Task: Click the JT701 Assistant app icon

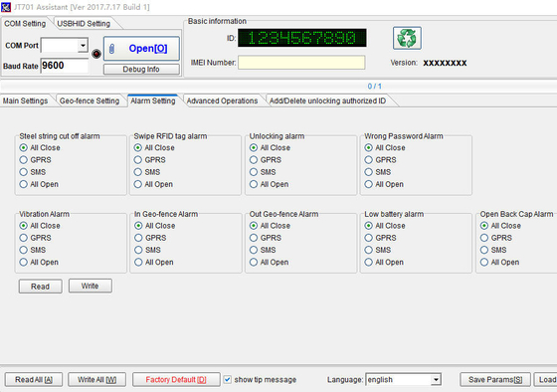Action: [6, 7]
